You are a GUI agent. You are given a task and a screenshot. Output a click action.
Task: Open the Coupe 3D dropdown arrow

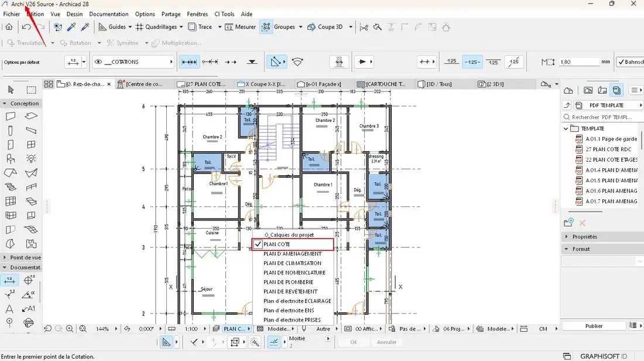point(351,27)
